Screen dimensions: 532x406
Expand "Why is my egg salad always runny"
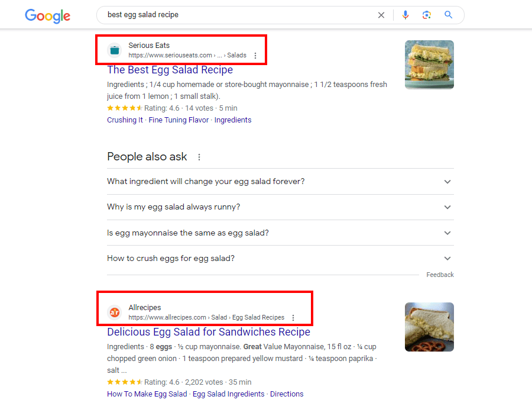(447, 207)
